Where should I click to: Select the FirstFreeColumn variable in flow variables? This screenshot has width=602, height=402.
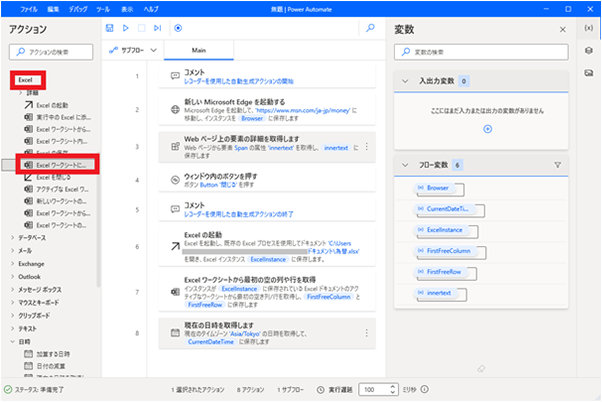tap(445, 251)
